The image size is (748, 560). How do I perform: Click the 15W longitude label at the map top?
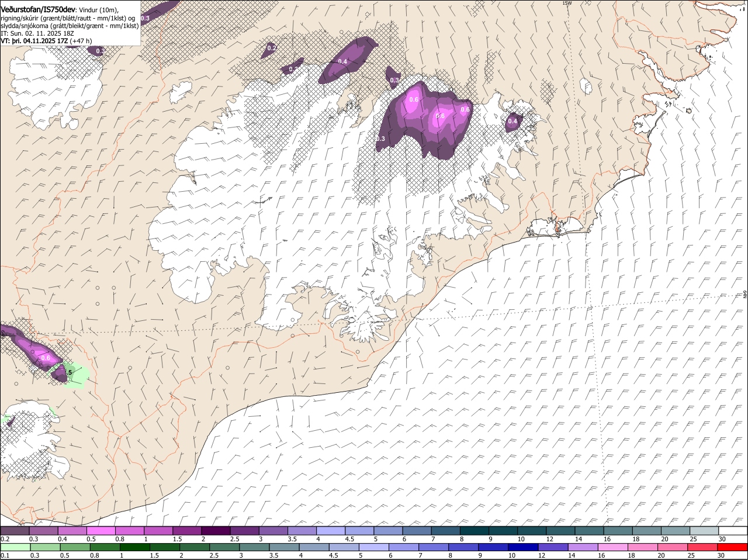click(x=566, y=3)
